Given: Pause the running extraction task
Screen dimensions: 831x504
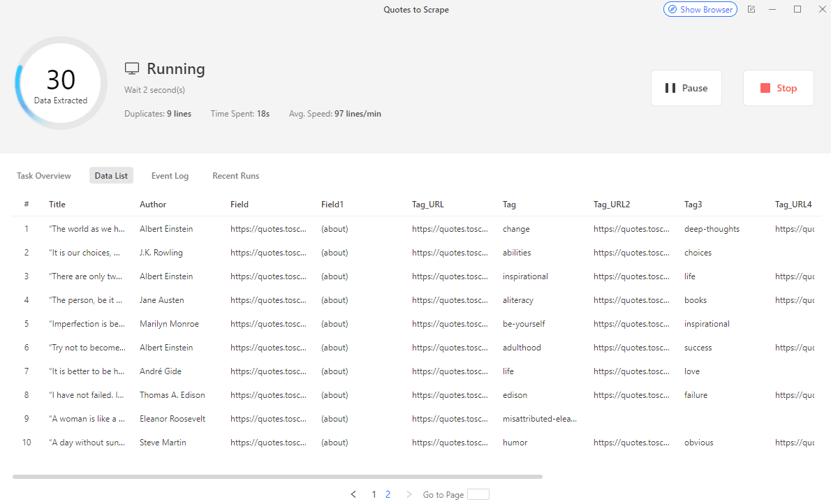Looking at the screenshot, I should (x=686, y=88).
